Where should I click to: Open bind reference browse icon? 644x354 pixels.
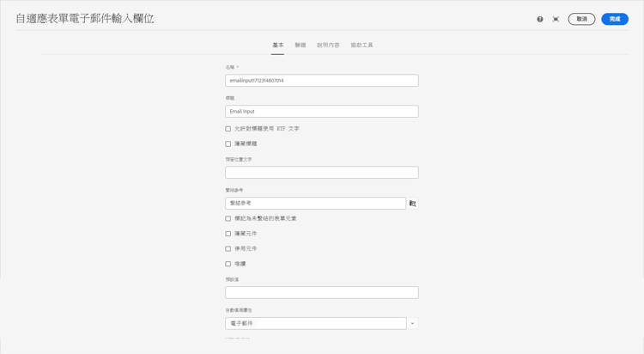pyautogui.click(x=412, y=203)
